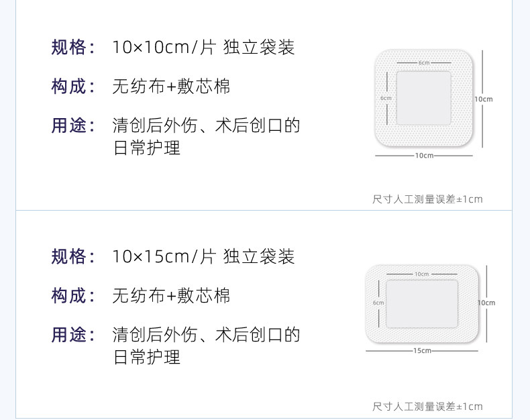Click the 规格 label beside the 10×15cm spec

[x=69, y=257]
